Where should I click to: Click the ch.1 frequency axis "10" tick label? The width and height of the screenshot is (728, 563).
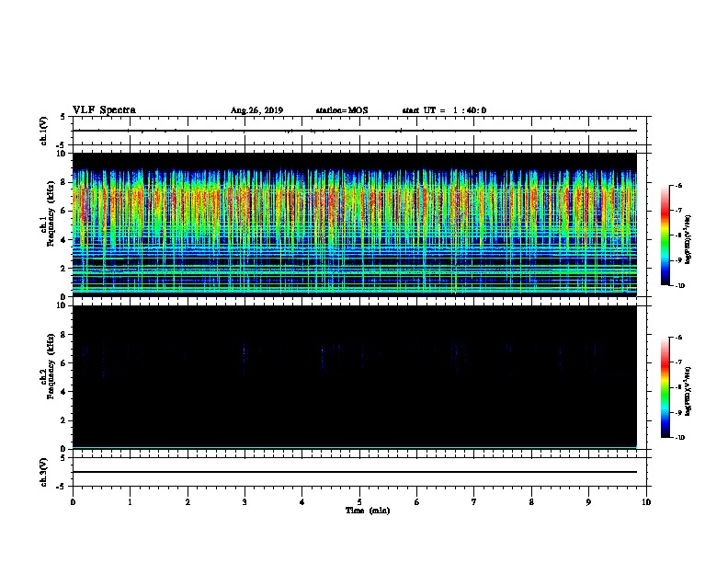tap(62, 154)
